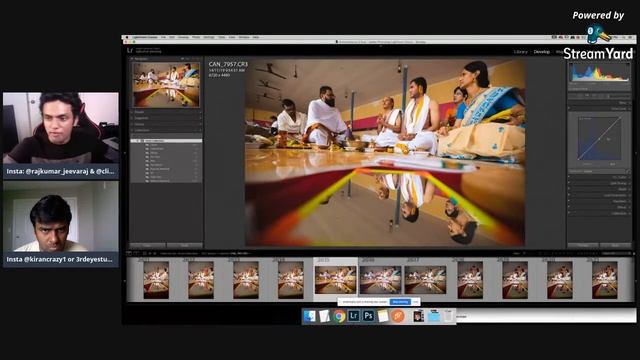
Task: Collapse the Navigator panel
Action: pos(132,59)
